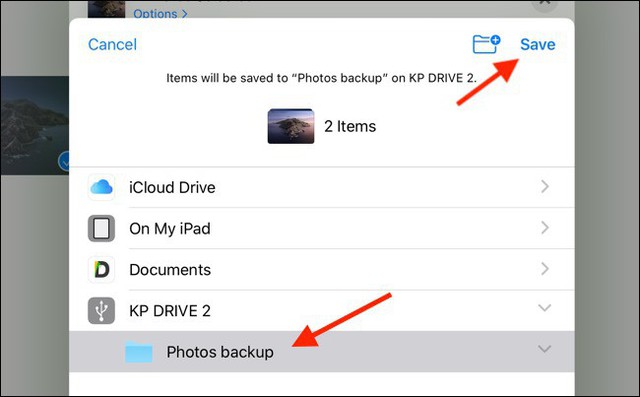
Task: Select the iCloud Drive cloud icon
Action: pyautogui.click(x=101, y=187)
